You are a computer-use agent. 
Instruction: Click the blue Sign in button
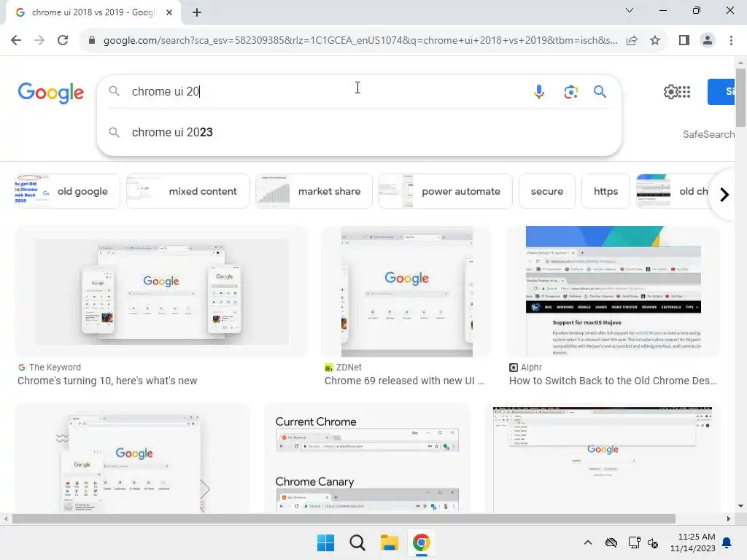click(x=721, y=91)
